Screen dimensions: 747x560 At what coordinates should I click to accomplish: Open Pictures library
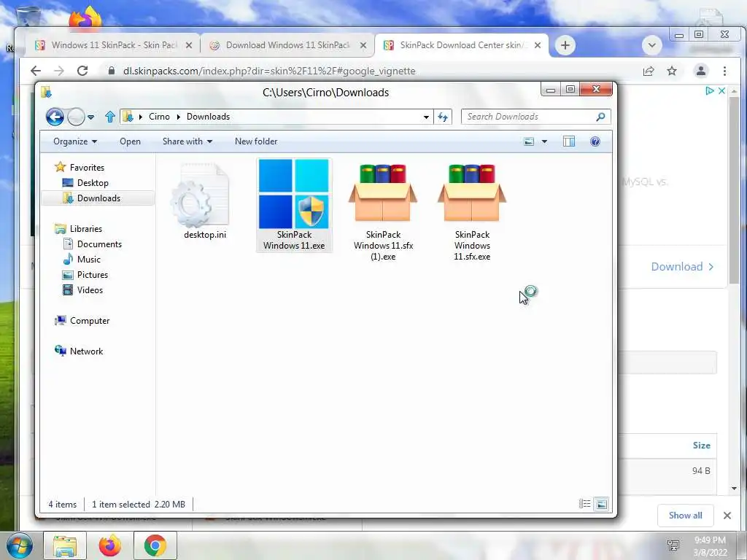click(x=85, y=275)
